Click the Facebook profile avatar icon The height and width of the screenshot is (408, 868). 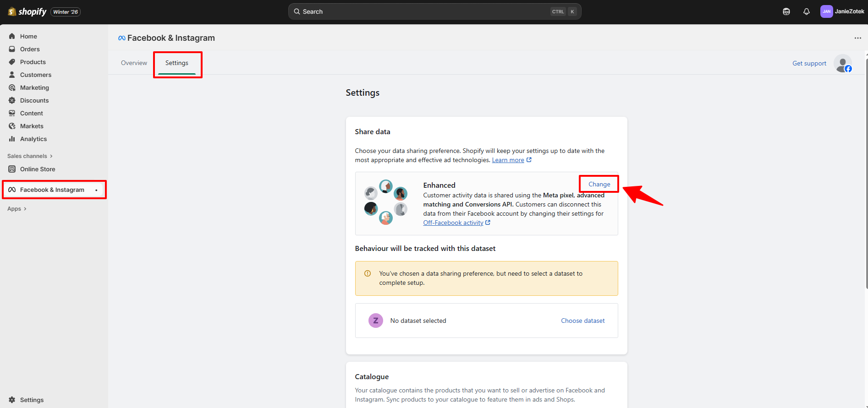[x=843, y=64]
